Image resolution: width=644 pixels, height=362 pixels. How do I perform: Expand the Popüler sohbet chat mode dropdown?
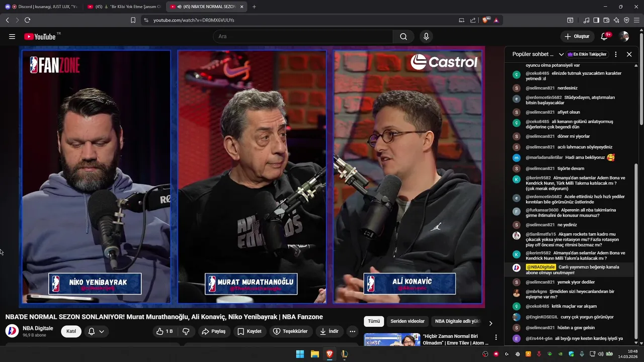(x=561, y=54)
